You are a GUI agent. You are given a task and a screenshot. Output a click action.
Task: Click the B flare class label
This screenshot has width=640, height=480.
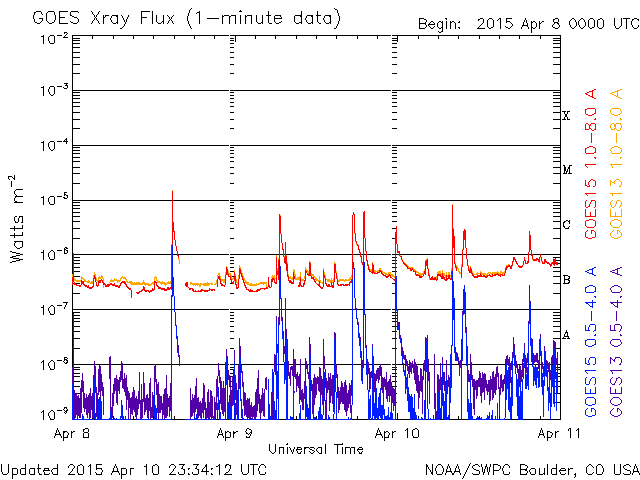click(x=566, y=280)
